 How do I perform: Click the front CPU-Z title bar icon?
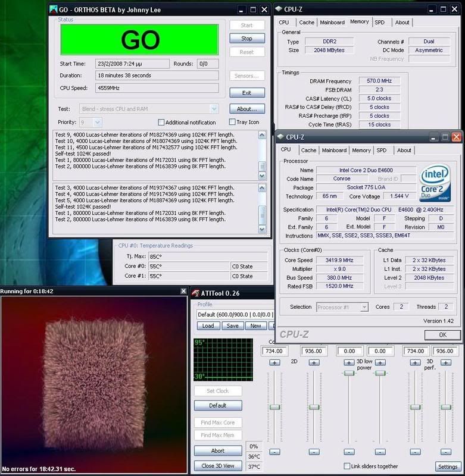(280, 137)
